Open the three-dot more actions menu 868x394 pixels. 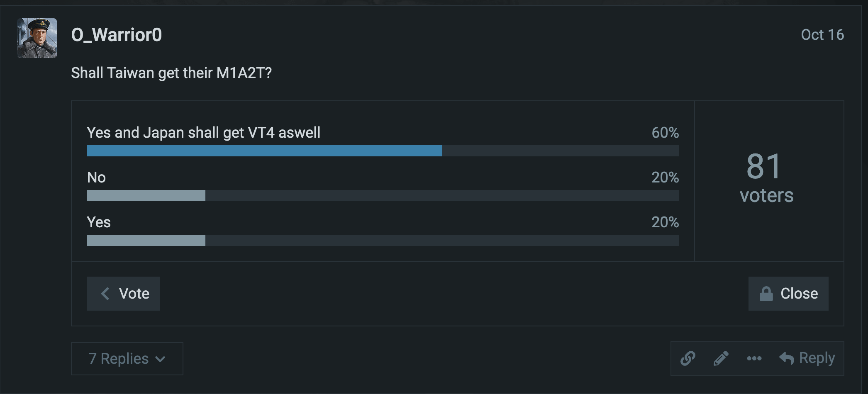[754, 358]
